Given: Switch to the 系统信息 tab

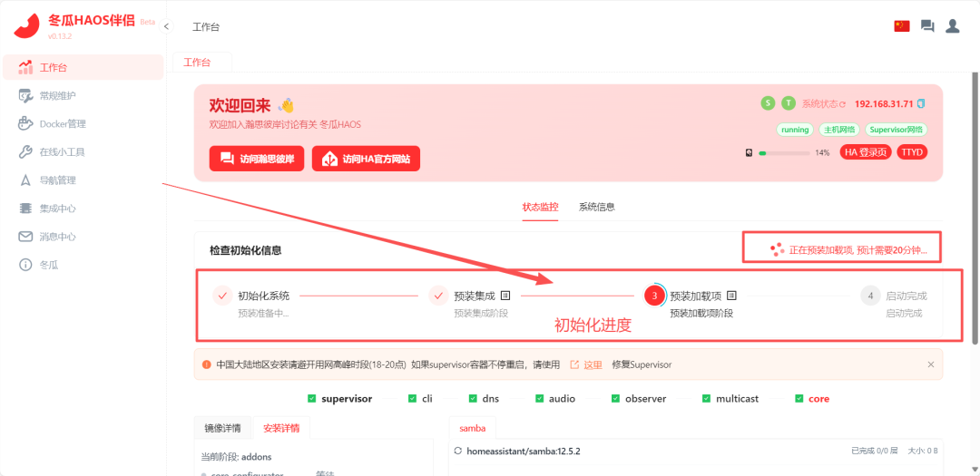Looking at the screenshot, I should coord(597,207).
